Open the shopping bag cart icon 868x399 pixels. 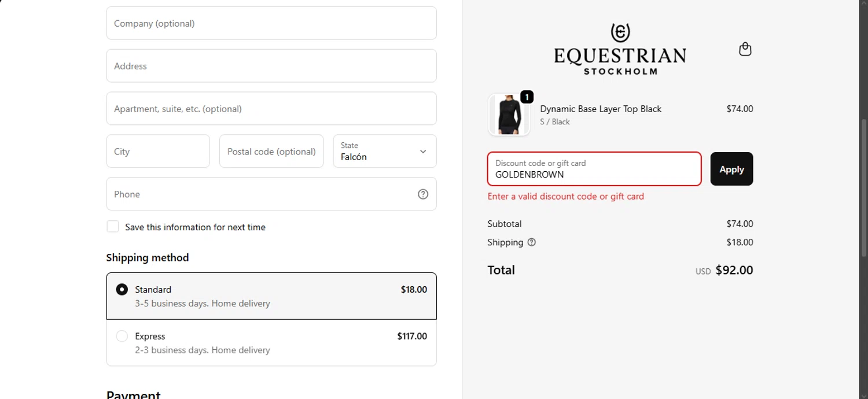[x=745, y=49]
